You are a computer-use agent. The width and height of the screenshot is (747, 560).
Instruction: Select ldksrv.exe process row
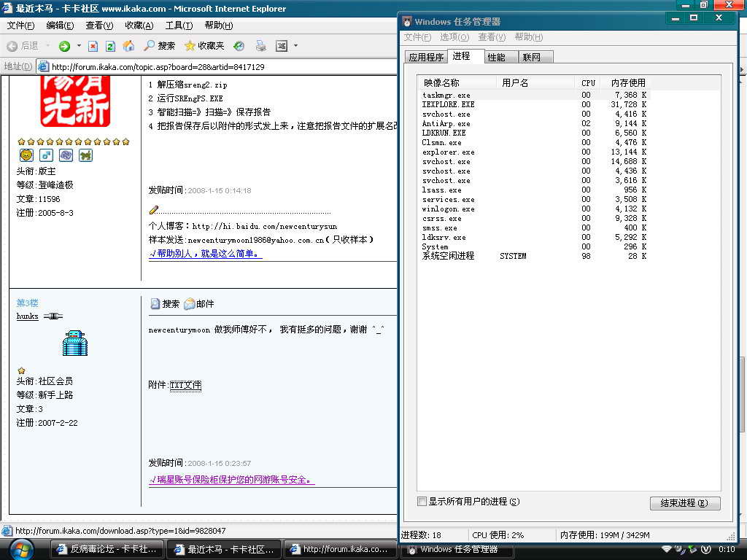point(534,237)
